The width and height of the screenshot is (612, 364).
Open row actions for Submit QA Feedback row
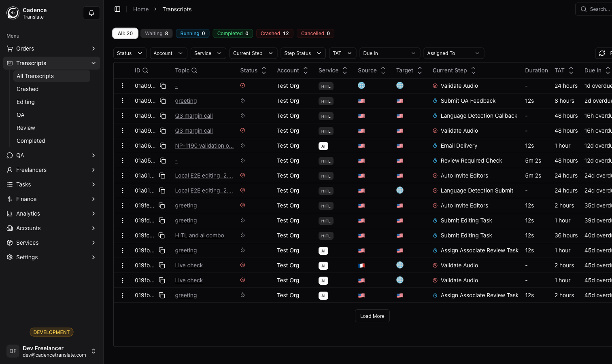(123, 101)
